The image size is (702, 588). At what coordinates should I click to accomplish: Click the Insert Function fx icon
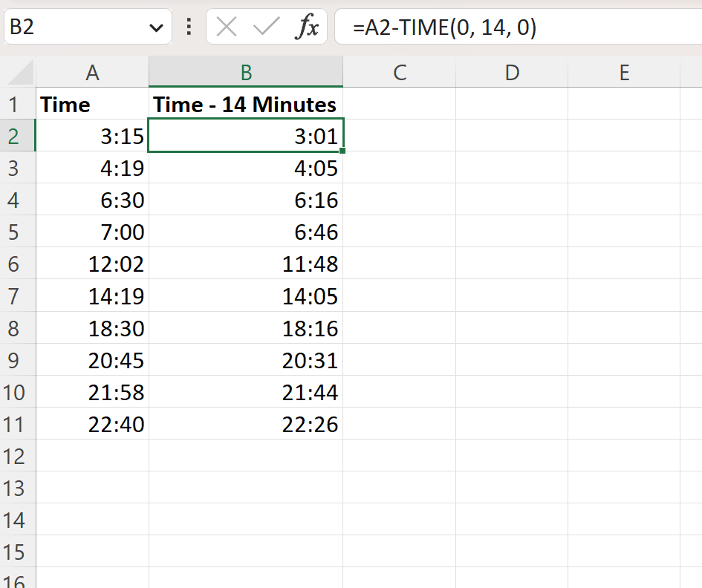click(x=307, y=27)
